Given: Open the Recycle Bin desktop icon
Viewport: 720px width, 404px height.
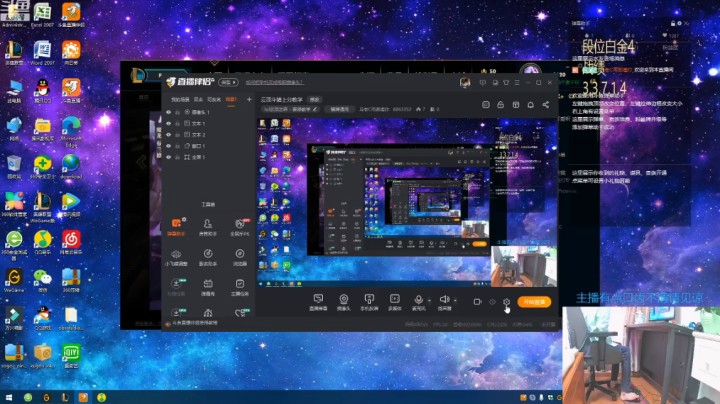Looking at the screenshot, I should [x=14, y=166].
